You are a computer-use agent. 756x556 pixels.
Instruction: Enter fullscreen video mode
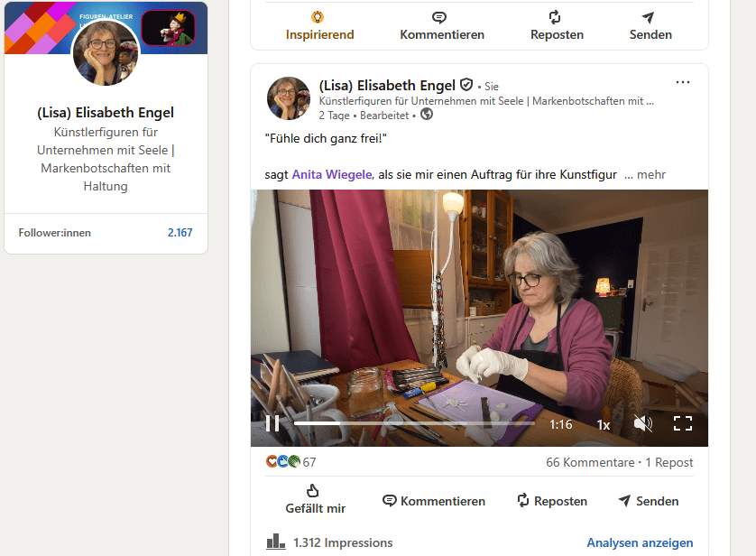[x=683, y=423]
